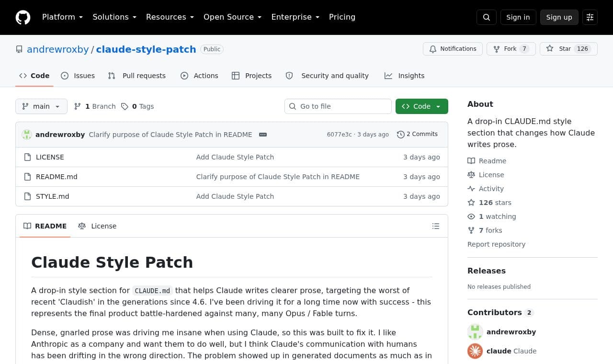Switch to the License tab

97,226
